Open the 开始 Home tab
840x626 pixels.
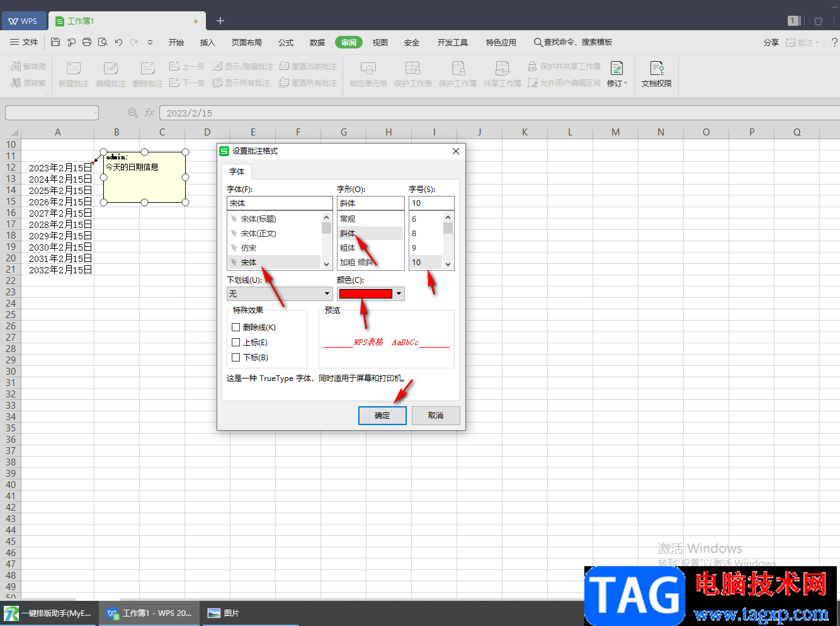click(x=176, y=42)
